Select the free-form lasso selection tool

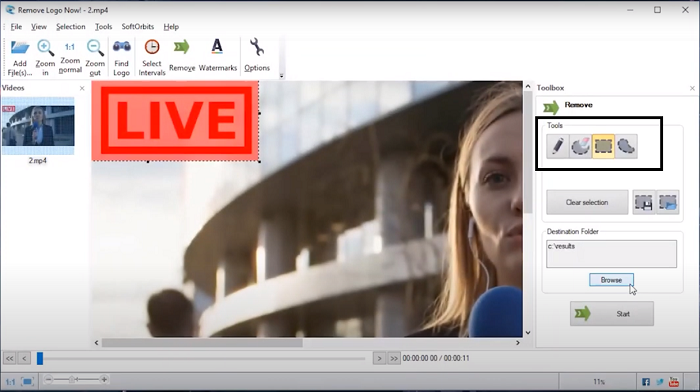626,146
